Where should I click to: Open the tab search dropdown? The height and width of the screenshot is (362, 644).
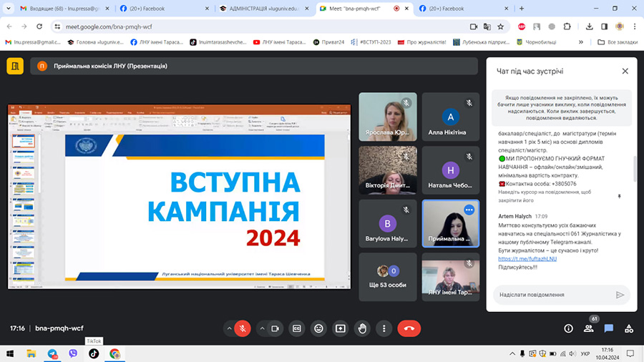click(8, 8)
